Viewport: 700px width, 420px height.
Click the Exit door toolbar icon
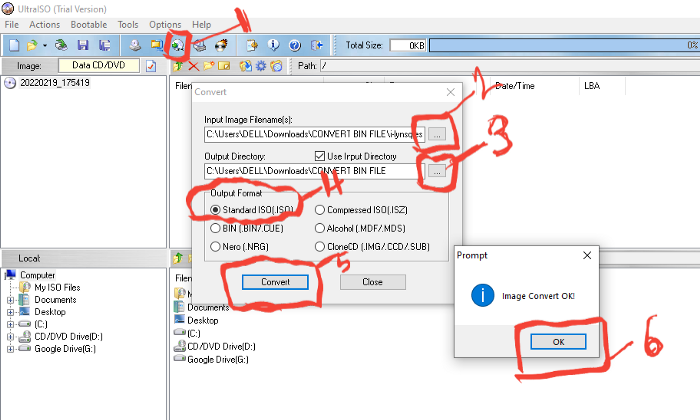coord(317,45)
